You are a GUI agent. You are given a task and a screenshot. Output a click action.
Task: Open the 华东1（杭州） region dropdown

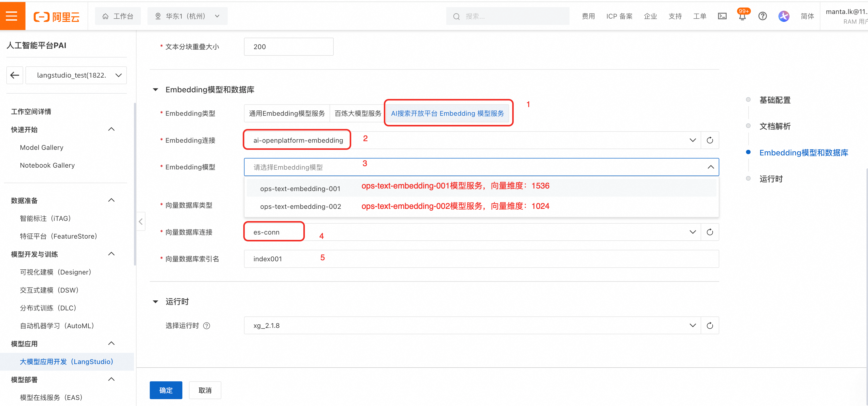click(187, 16)
